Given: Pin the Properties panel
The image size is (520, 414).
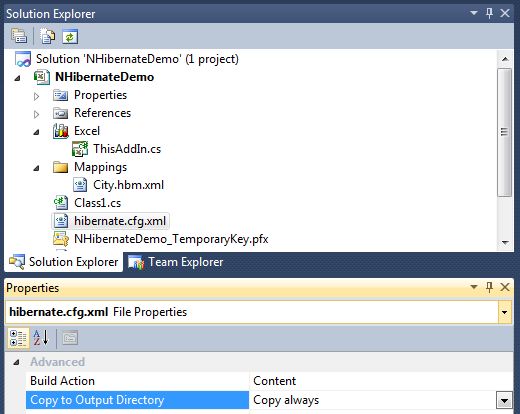Looking at the screenshot, I should 489,287.
